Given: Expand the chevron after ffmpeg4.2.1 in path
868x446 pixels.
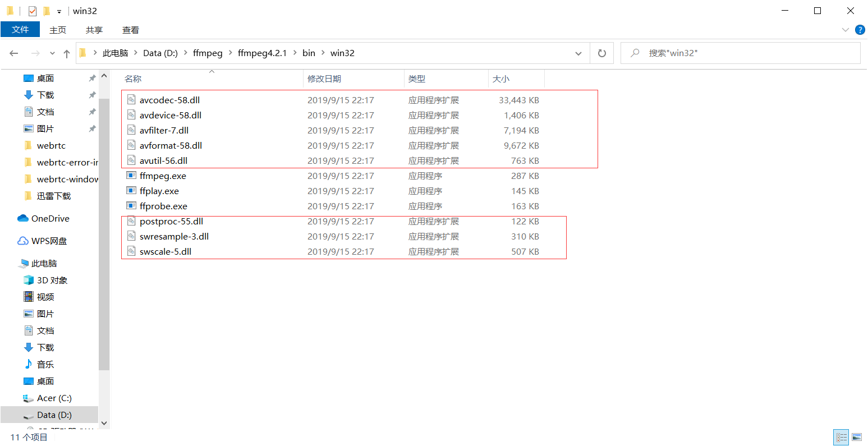Looking at the screenshot, I should 295,53.
